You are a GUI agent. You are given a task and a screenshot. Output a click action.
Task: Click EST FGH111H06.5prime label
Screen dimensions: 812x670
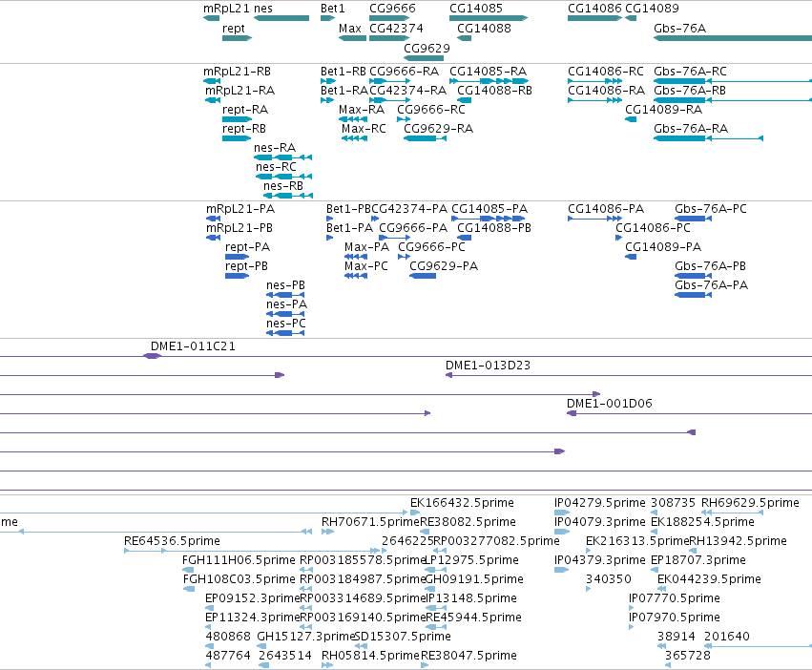point(239,560)
